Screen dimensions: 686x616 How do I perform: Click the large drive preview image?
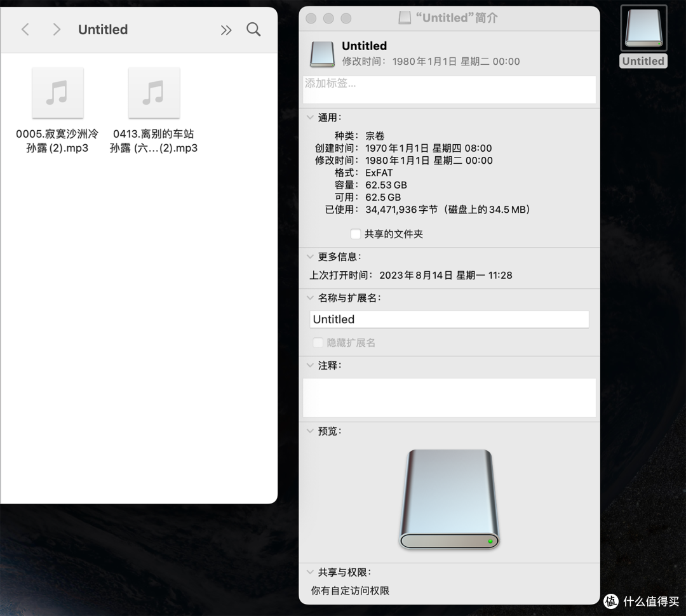449,499
